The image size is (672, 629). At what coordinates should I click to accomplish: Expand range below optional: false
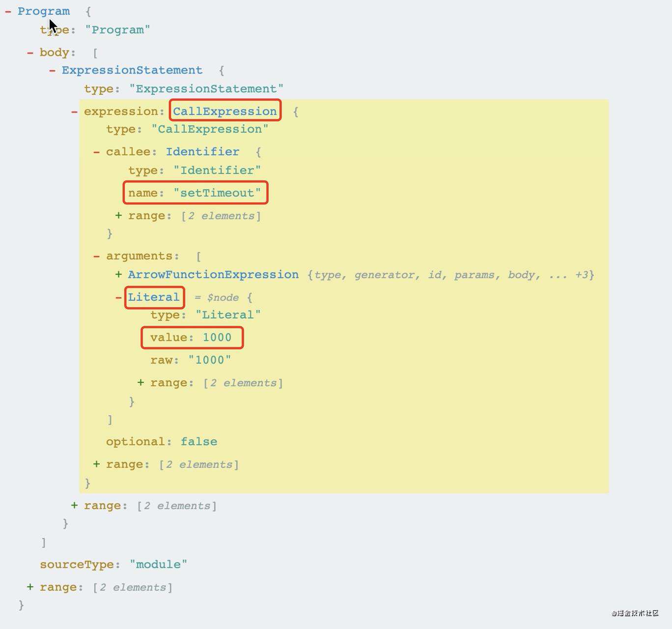coord(96,464)
